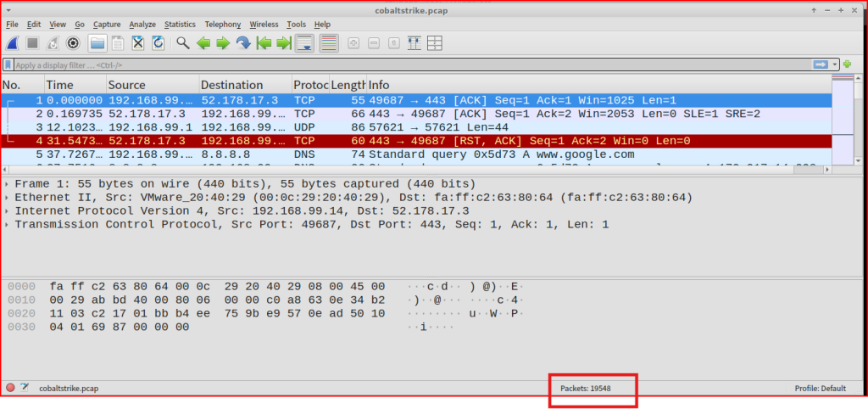868x409 pixels.
Task: Toggle packet list colorization
Action: click(x=329, y=43)
